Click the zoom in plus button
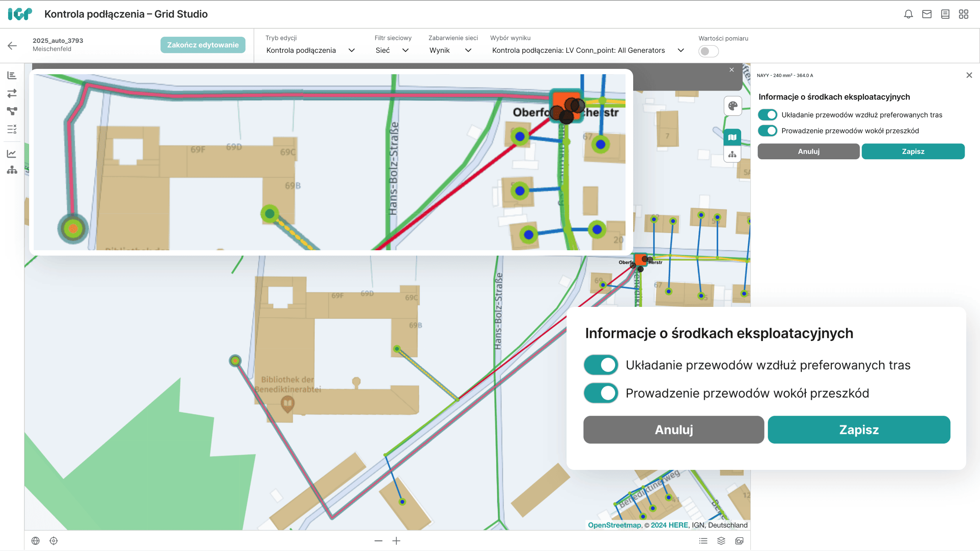This screenshot has height=551, width=980. pyautogui.click(x=397, y=541)
